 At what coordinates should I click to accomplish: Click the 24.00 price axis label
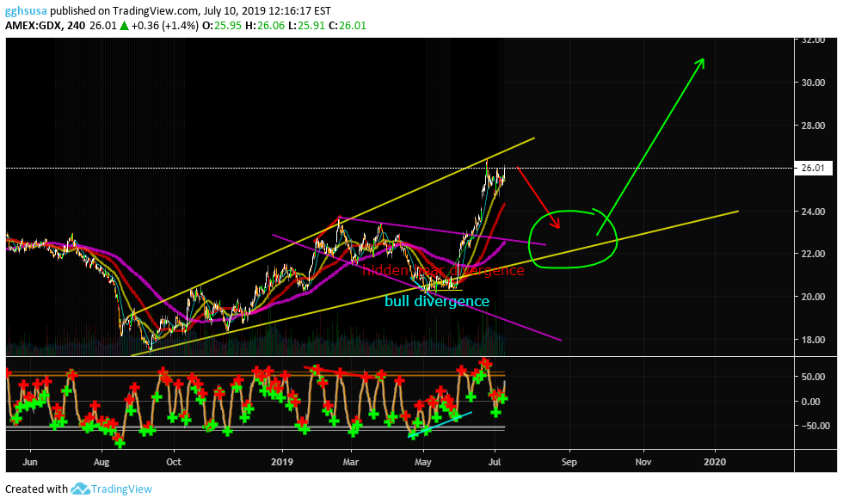click(x=813, y=212)
